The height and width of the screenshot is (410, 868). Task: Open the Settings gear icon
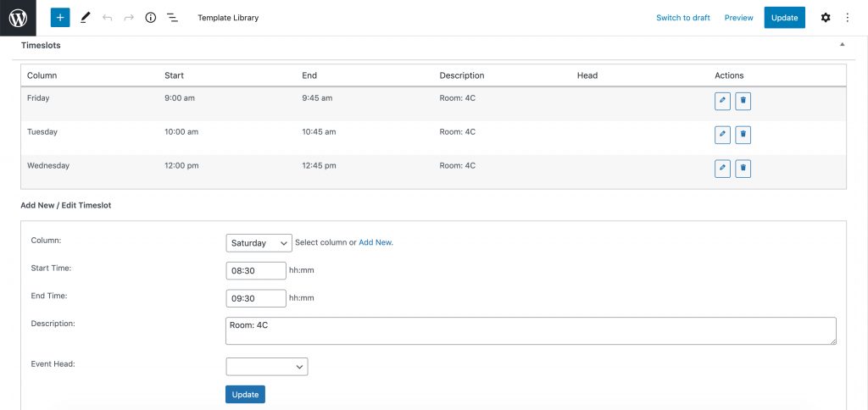(826, 18)
